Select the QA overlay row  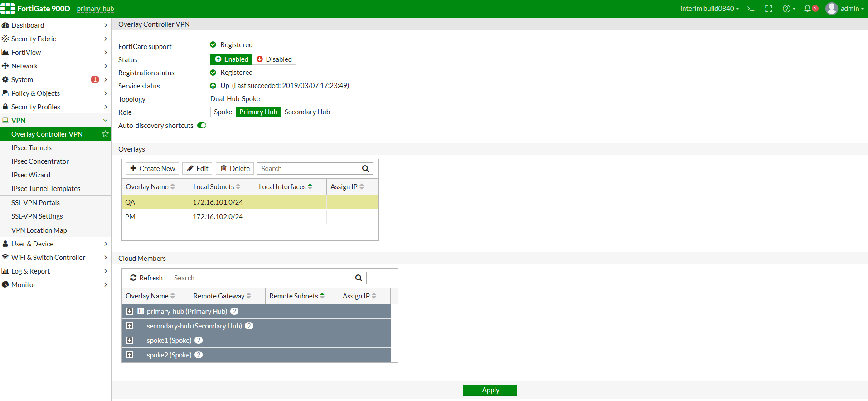(x=250, y=202)
